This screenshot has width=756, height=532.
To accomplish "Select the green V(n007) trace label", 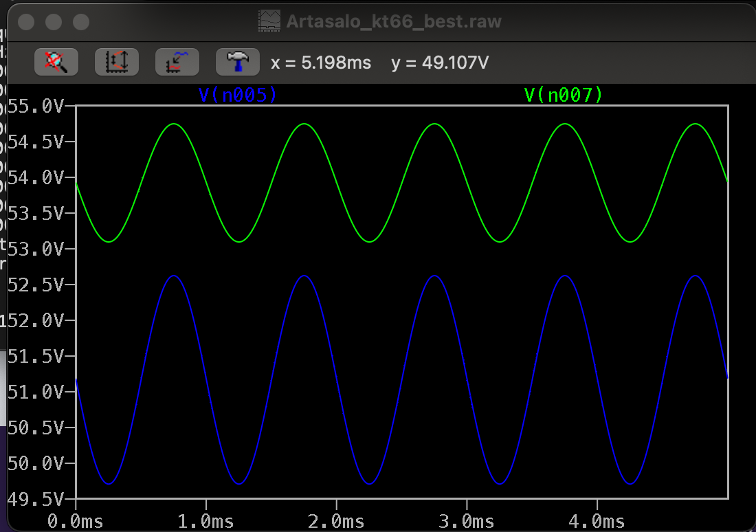I will point(563,95).
